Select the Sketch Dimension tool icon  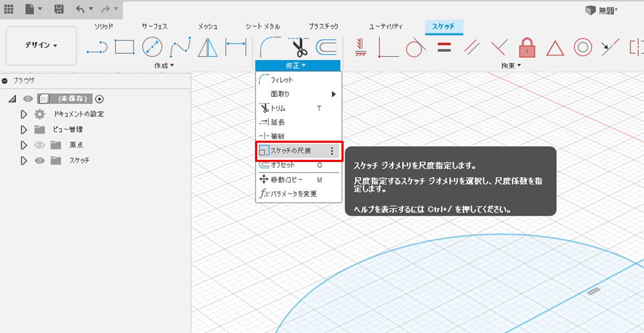pyautogui.click(x=235, y=47)
